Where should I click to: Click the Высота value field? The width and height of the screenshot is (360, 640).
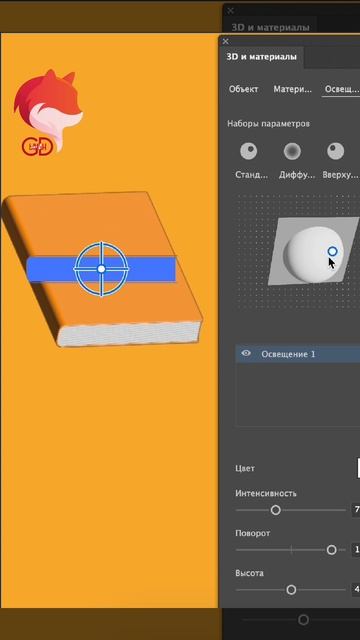point(356,589)
